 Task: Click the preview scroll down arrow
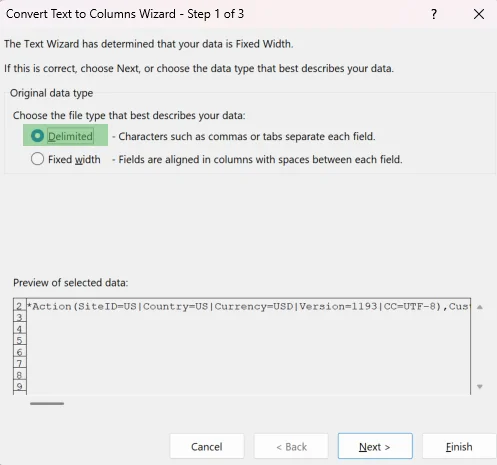click(x=480, y=387)
